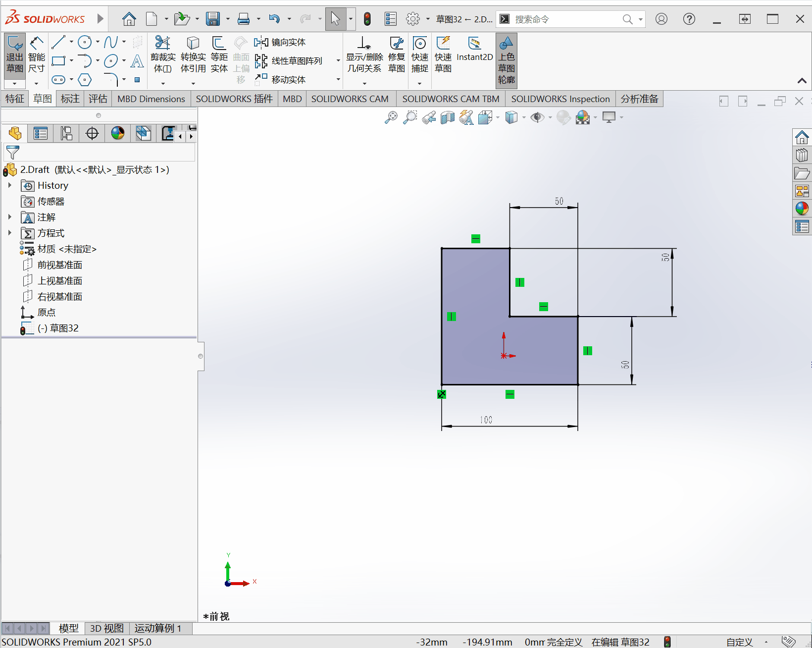Select the Polygon sketch tool
The height and width of the screenshot is (648, 812).
(85, 80)
